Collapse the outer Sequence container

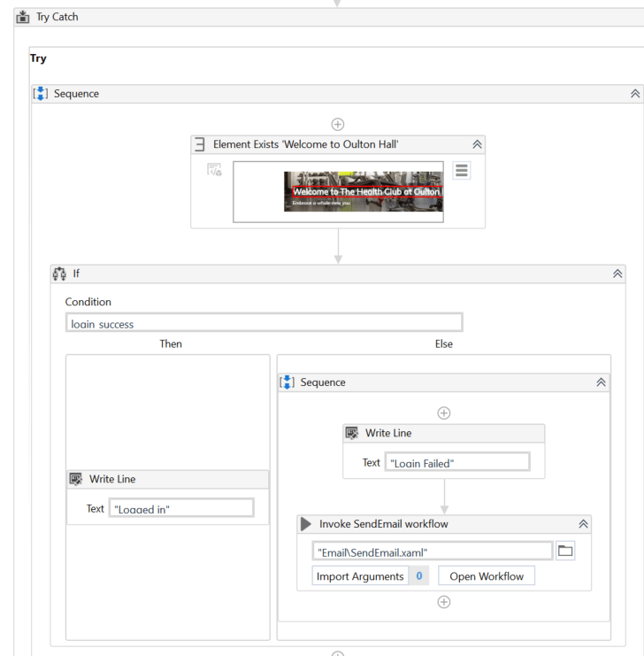(x=634, y=94)
